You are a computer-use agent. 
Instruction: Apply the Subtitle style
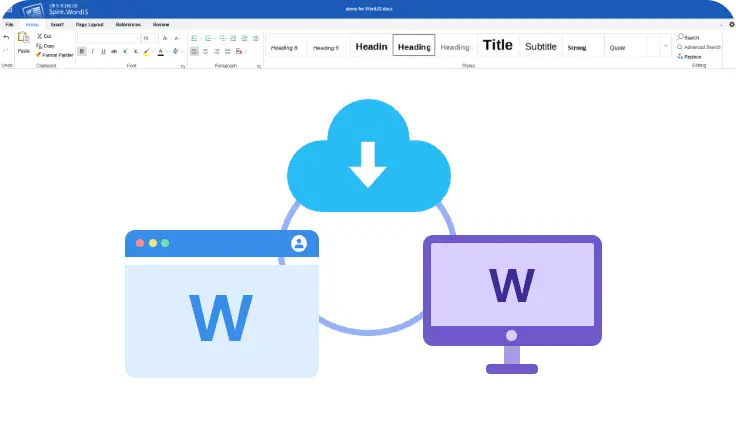click(541, 46)
